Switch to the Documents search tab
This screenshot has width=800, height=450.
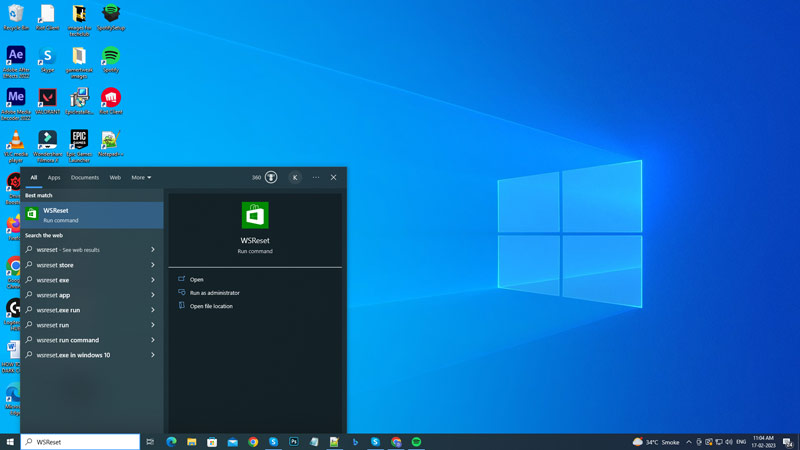(85, 177)
